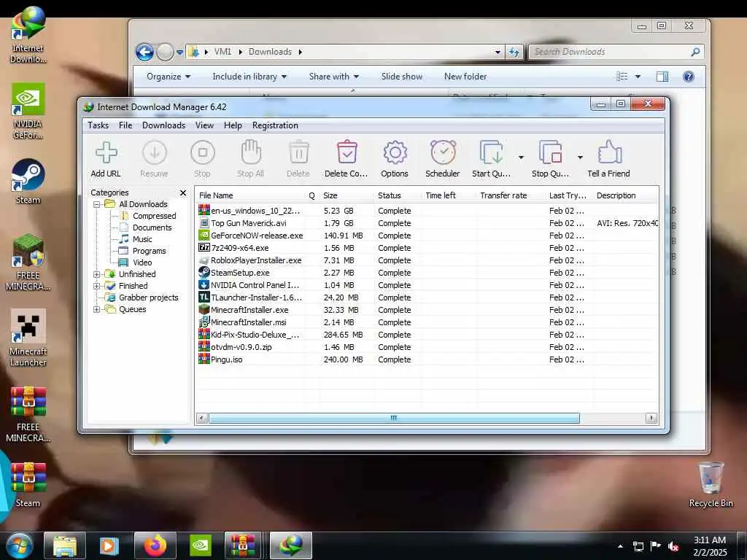747x560 pixels.
Task: Sort by the Description column header
Action: (625, 195)
